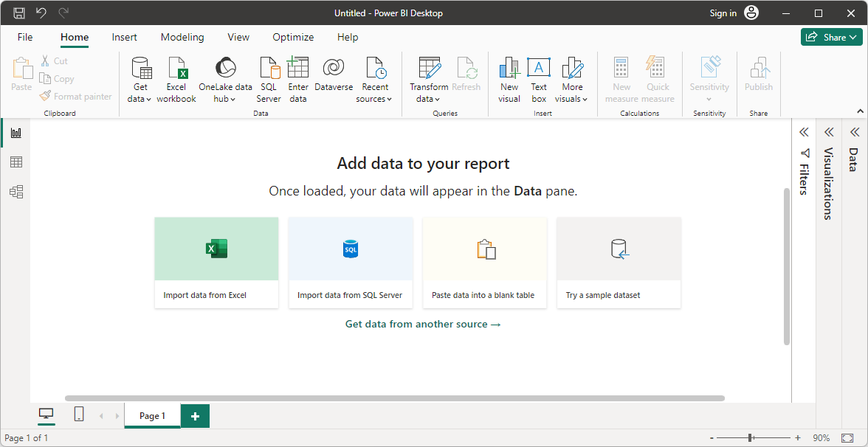The width and height of the screenshot is (868, 447).
Task: Click the next page arrow
Action: coord(117,416)
